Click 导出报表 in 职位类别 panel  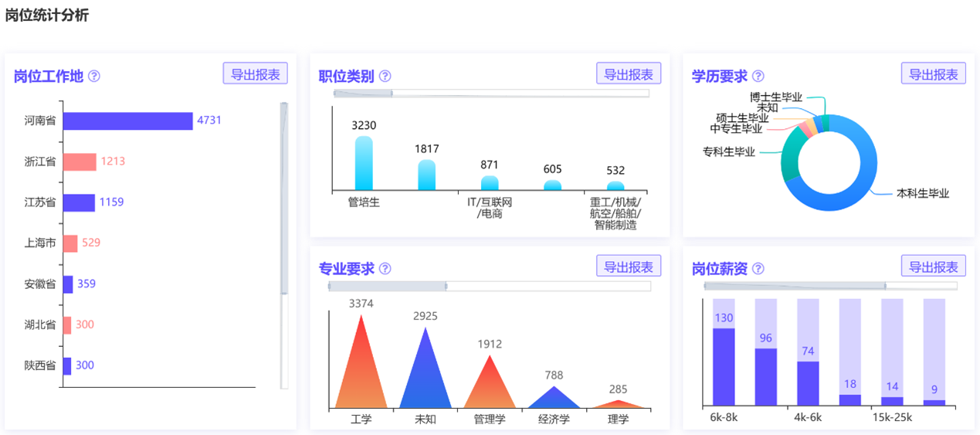point(628,73)
